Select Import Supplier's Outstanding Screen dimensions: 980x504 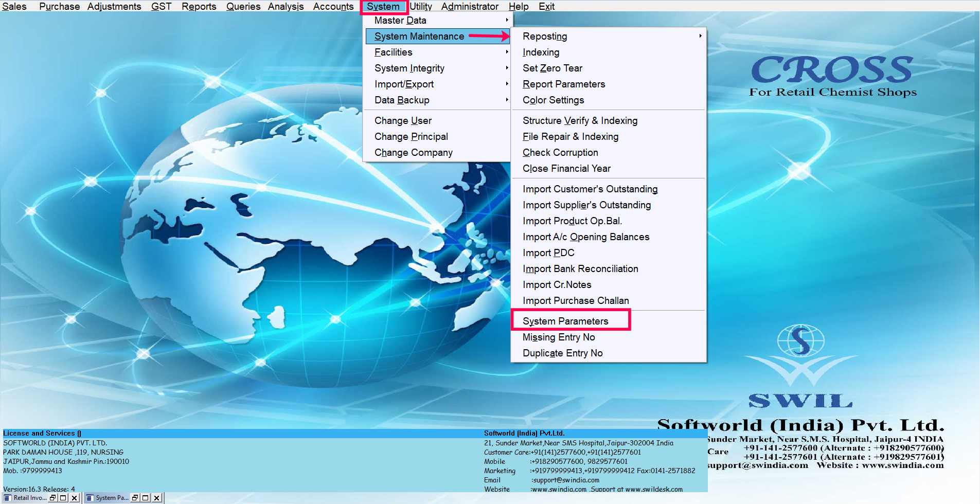coord(608,205)
